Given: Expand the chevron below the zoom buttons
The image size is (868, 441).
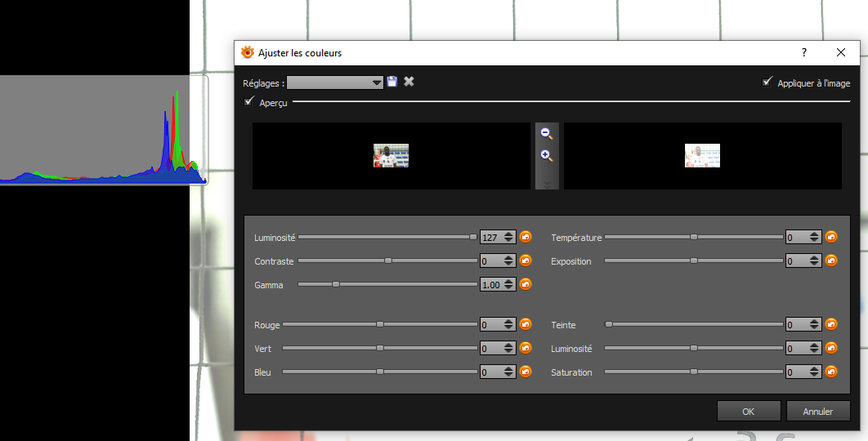Looking at the screenshot, I should pyautogui.click(x=547, y=185).
